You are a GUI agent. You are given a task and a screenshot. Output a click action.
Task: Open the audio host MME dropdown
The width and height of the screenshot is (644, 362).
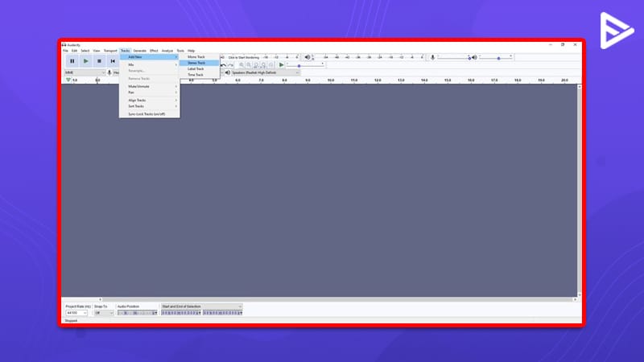point(85,72)
